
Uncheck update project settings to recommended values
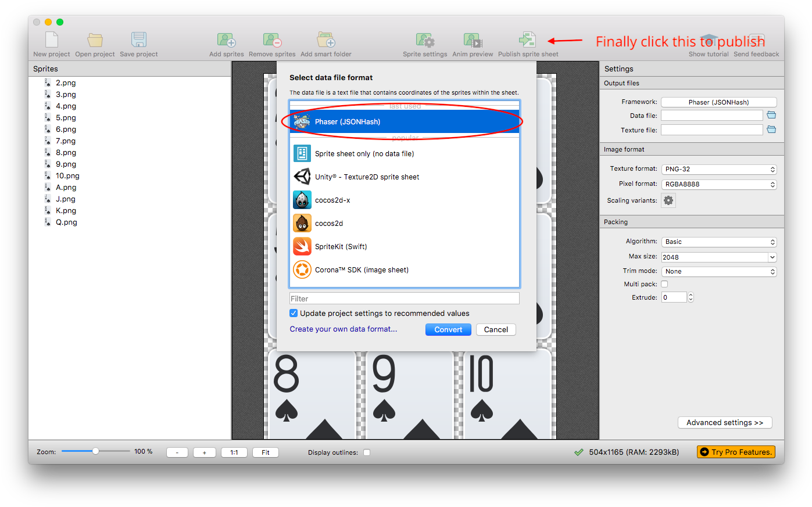point(294,312)
